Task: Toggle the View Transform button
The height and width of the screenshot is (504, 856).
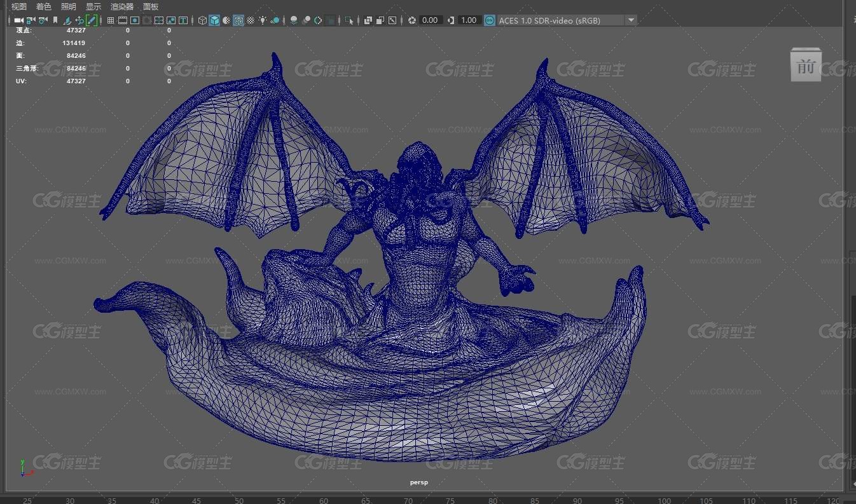Action: click(x=489, y=20)
